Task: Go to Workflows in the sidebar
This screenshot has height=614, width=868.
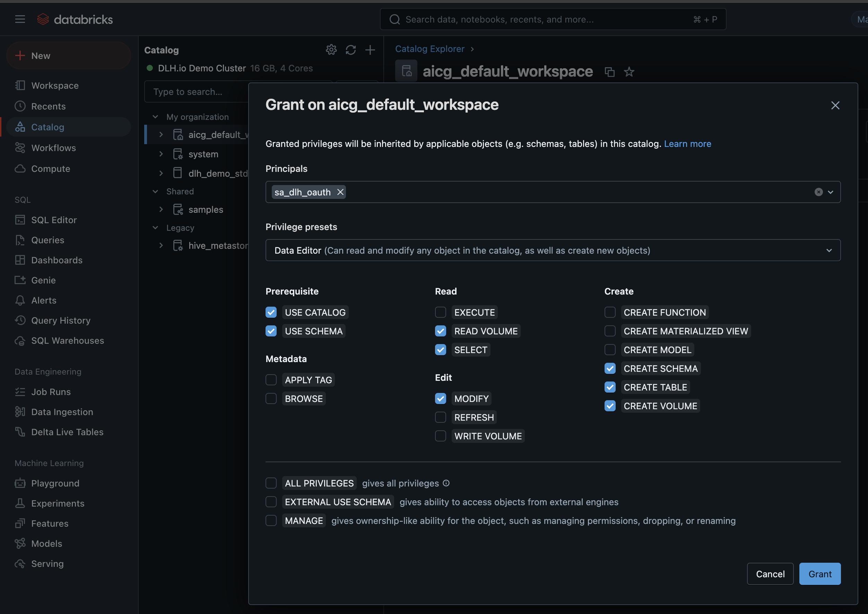Action: (53, 148)
